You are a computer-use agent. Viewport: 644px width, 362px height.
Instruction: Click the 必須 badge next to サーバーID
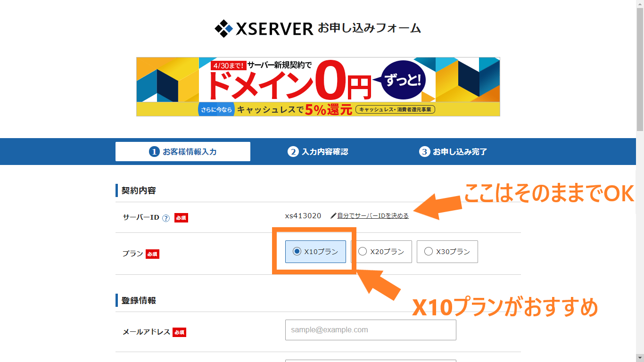[x=181, y=218]
